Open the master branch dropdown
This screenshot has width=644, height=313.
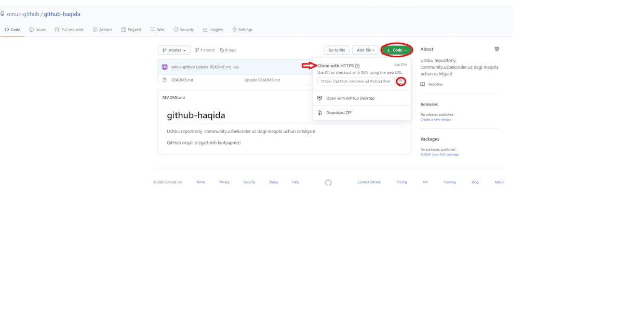click(x=174, y=50)
